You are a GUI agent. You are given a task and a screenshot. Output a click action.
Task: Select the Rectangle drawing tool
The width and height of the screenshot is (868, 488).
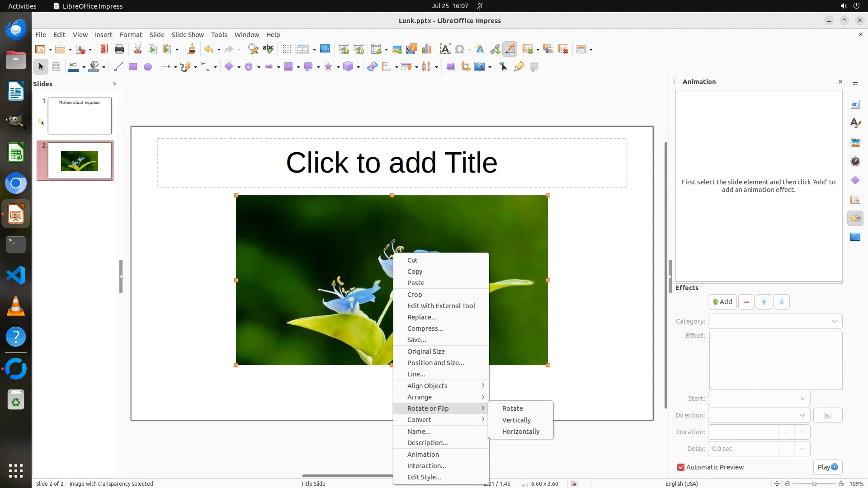pyautogui.click(x=132, y=67)
